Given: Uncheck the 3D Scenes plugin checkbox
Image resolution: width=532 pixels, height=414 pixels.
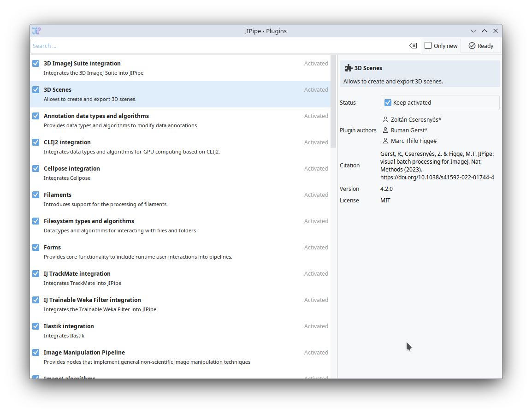Looking at the screenshot, I should click(35, 89).
